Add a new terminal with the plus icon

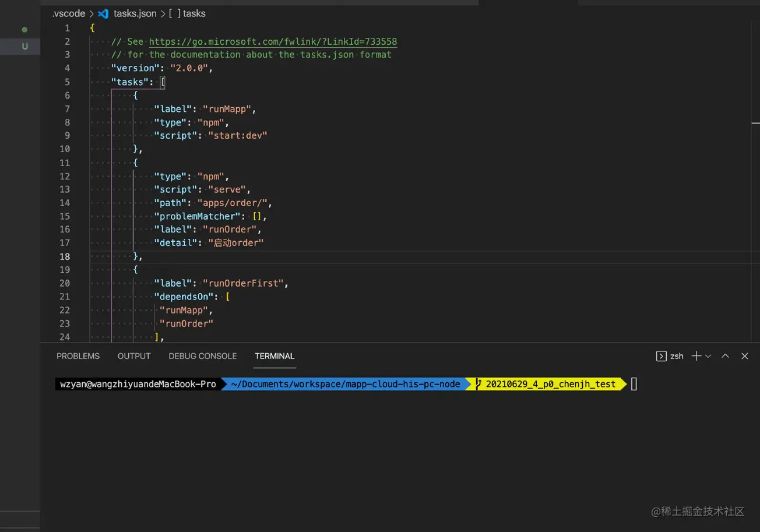click(x=696, y=356)
